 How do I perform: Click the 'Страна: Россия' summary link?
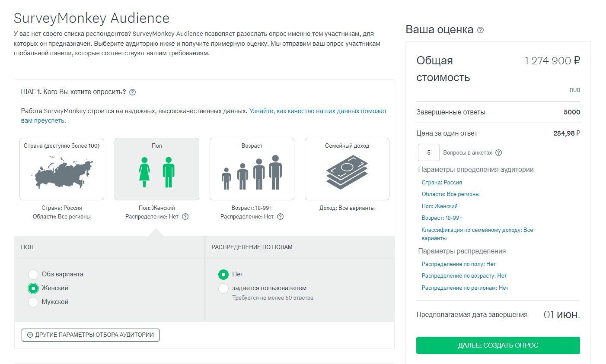441,183
